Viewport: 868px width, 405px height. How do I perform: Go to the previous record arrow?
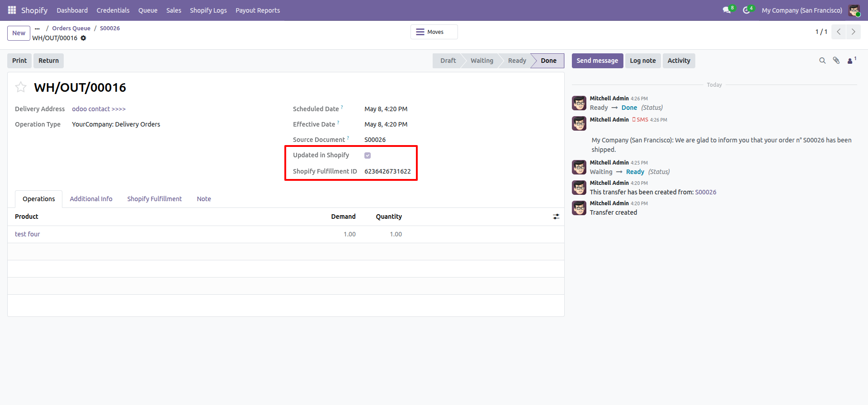point(839,32)
